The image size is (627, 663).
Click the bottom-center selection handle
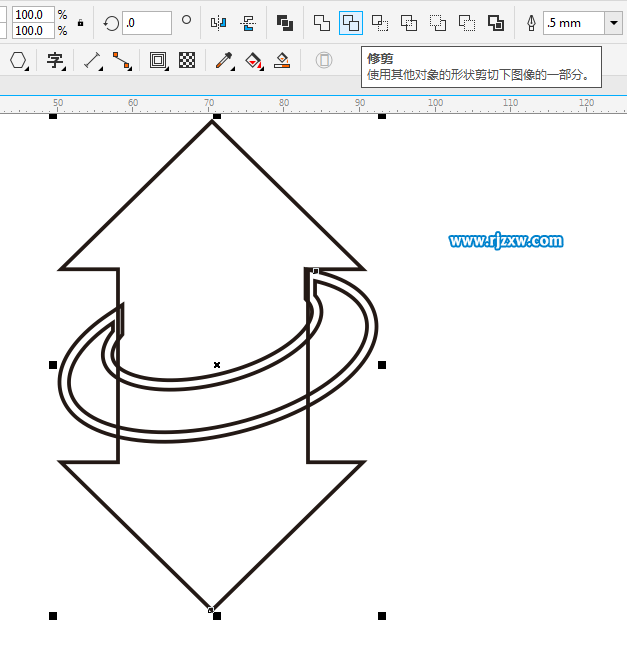tap(217, 616)
